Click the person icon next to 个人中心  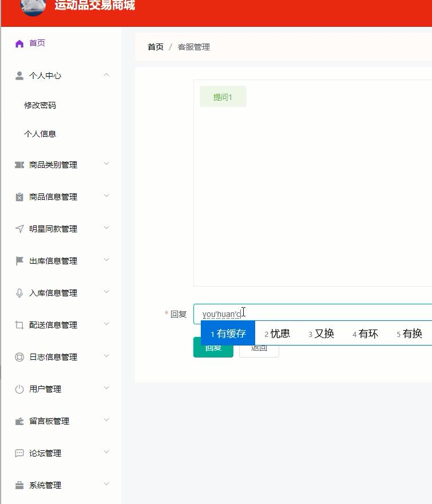click(x=19, y=76)
